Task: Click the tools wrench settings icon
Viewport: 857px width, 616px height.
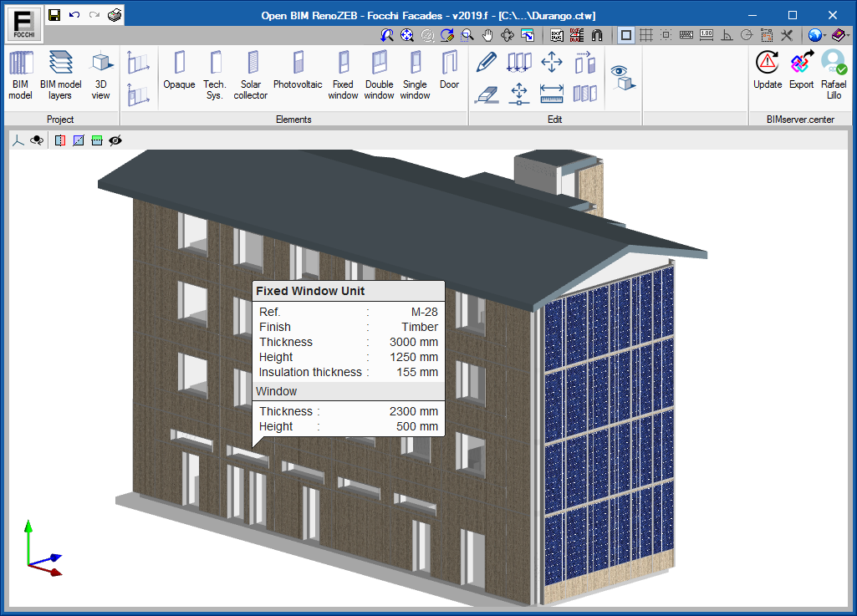Action: tap(787, 36)
